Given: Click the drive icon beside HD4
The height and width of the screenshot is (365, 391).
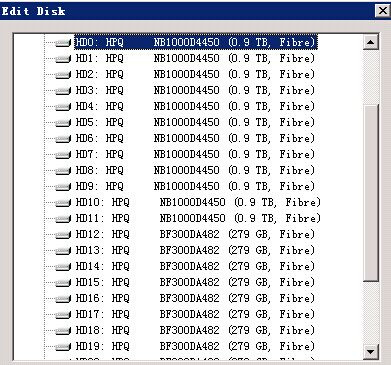Looking at the screenshot, I should [63, 106].
